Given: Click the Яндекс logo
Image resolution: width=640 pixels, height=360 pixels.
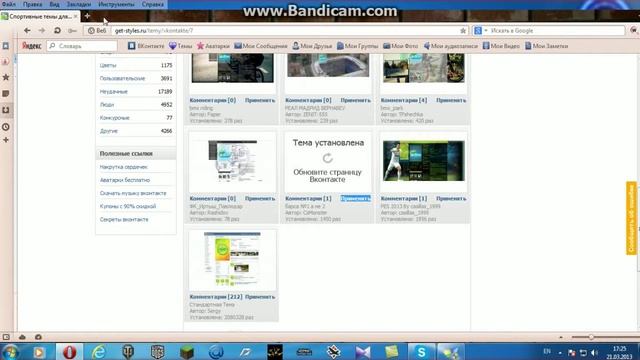Looking at the screenshot, I should pyautogui.click(x=32, y=46).
